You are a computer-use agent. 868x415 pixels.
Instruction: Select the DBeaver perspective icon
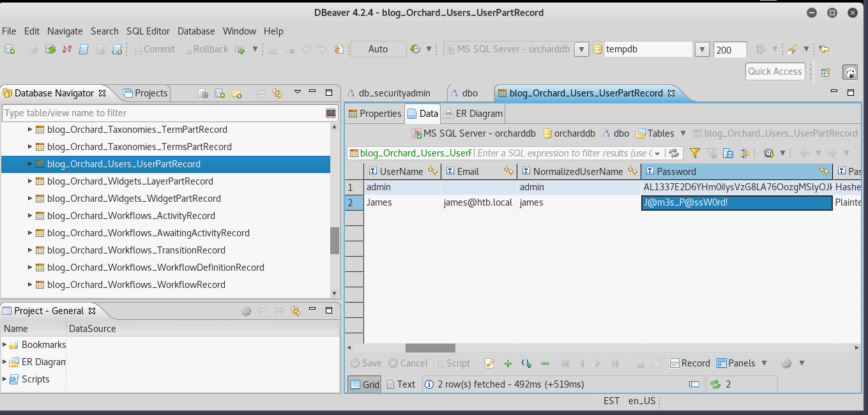850,72
